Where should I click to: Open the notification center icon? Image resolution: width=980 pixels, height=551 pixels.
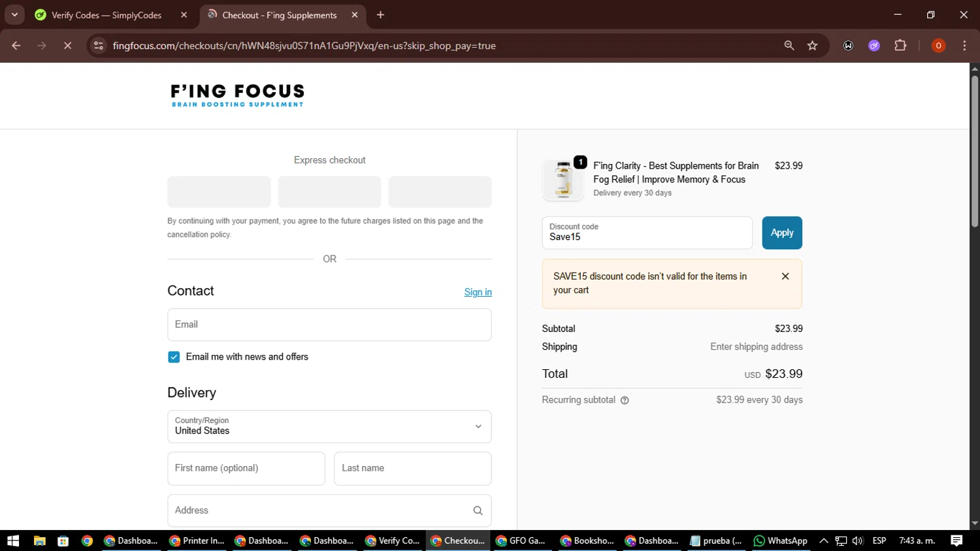tap(956, 541)
